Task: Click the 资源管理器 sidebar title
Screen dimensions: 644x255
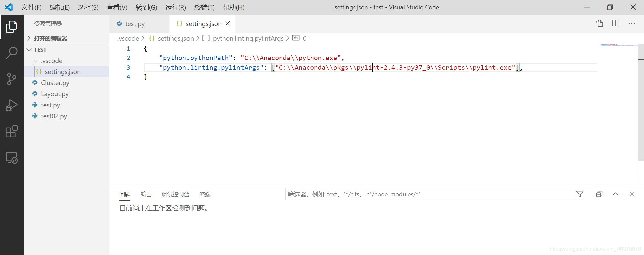Action: pyautogui.click(x=48, y=24)
